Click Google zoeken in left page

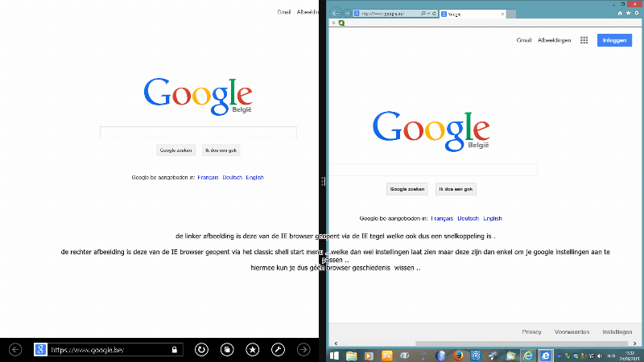[175, 150]
